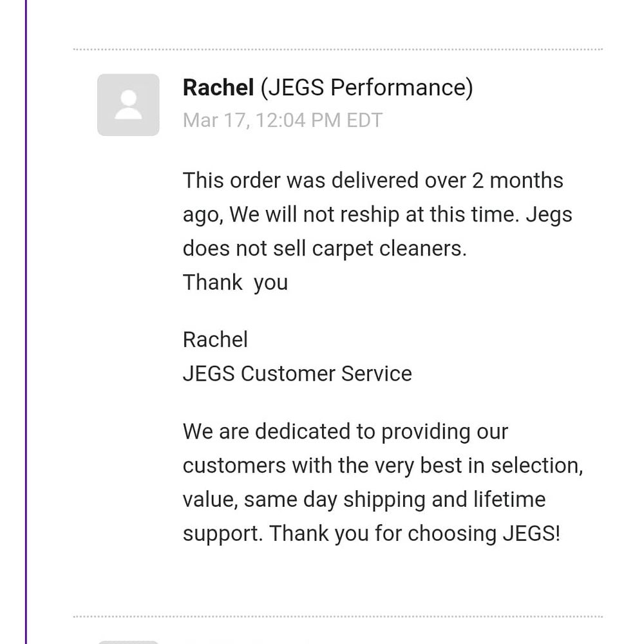Click the line 'value, same day shipping and lifetime'
644x644 pixels.
[364, 500]
